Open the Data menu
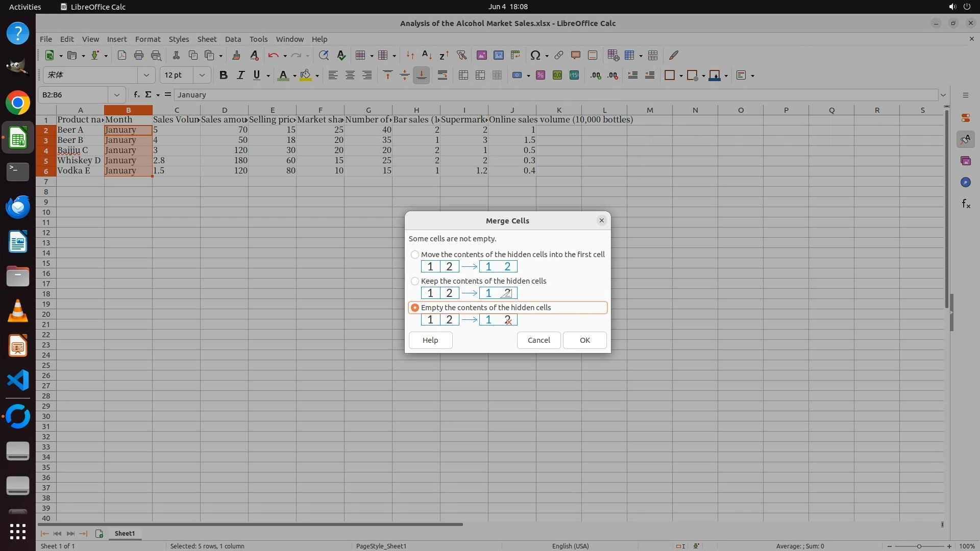 pyautogui.click(x=233, y=39)
